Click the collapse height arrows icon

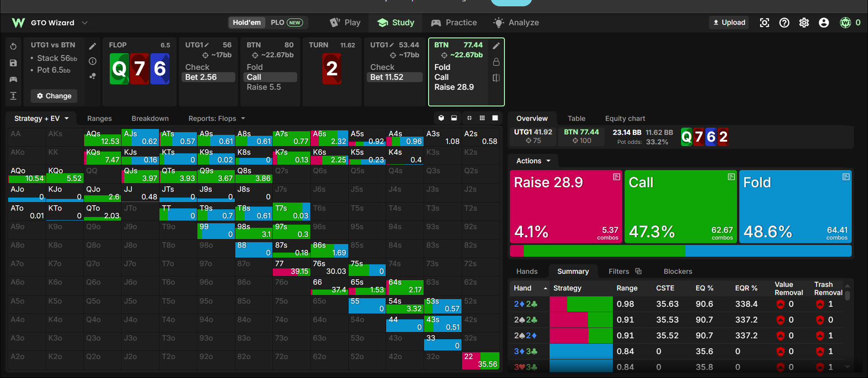(13, 96)
